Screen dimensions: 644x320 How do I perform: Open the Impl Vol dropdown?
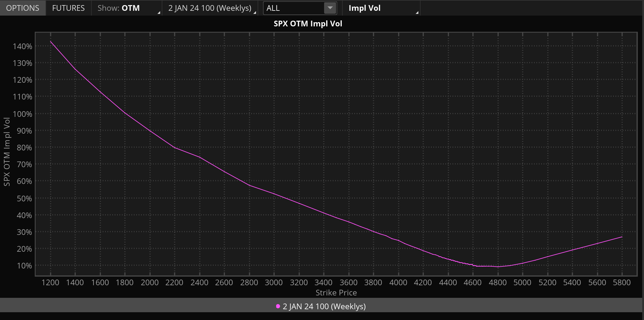pyautogui.click(x=381, y=8)
